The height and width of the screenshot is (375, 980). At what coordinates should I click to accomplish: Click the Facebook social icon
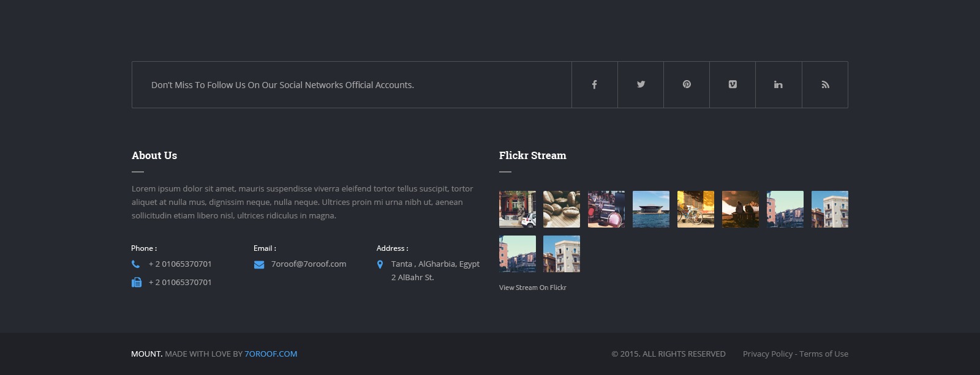click(594, 84)
